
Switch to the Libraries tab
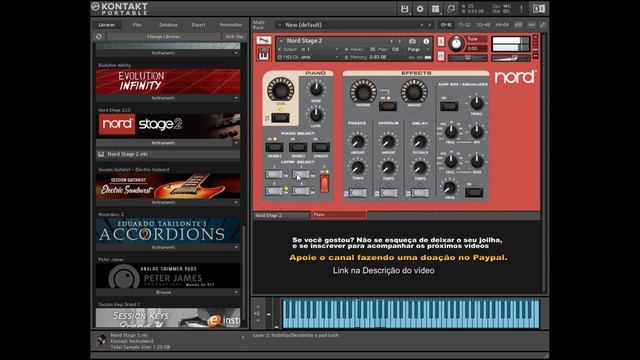point(107,25)
